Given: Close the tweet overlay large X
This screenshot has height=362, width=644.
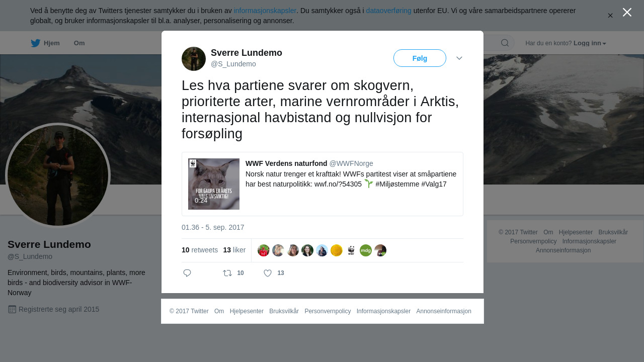Looking at the screenshot, I should [627, 12].
